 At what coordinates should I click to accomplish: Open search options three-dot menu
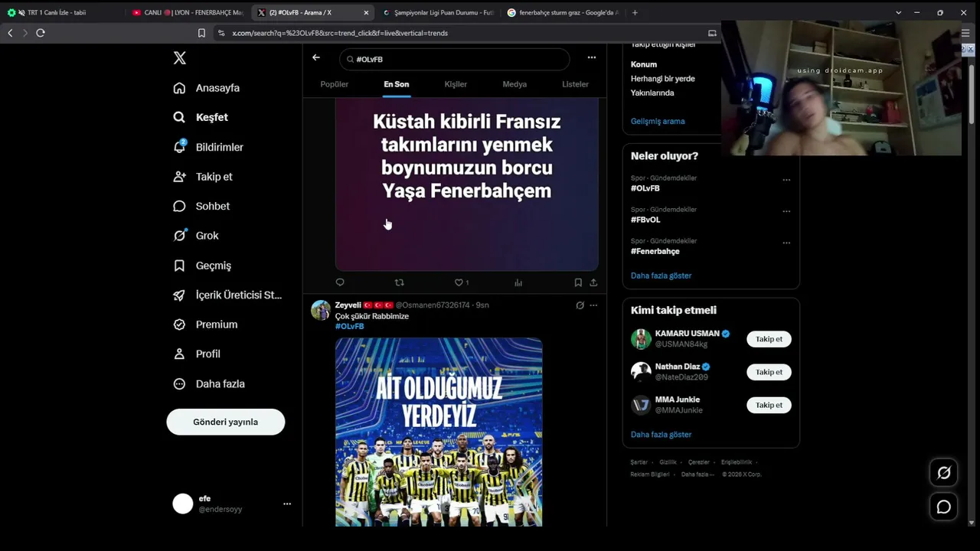tap(592, 57)
